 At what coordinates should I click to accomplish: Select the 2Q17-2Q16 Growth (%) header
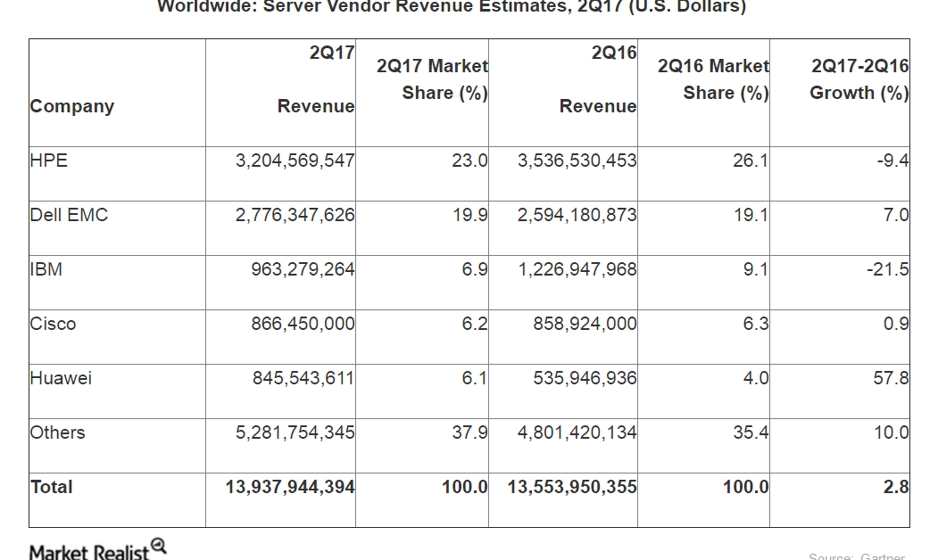pyautogui.click(x=859, y=78)
